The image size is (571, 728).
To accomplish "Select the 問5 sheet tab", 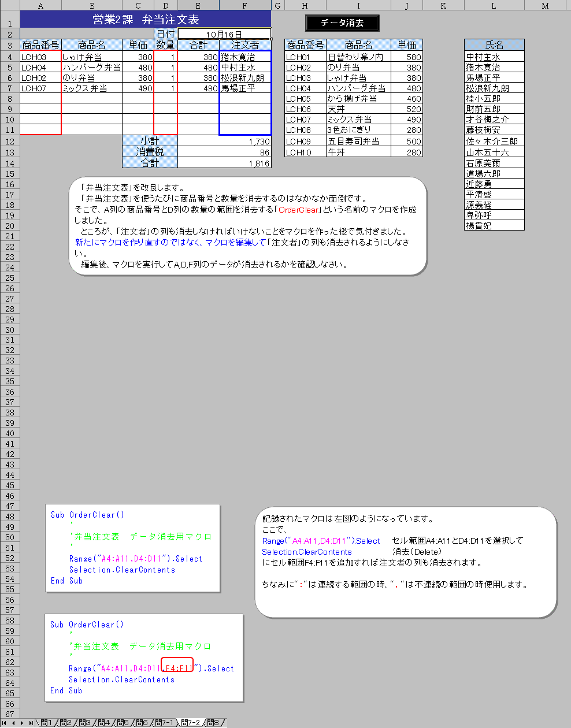I will (123, 723).
